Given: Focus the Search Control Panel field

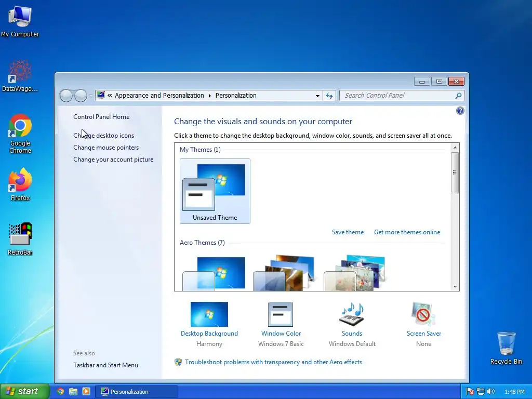Looking at the screenshot, I should pyautogui.click(x=402, y=96).
